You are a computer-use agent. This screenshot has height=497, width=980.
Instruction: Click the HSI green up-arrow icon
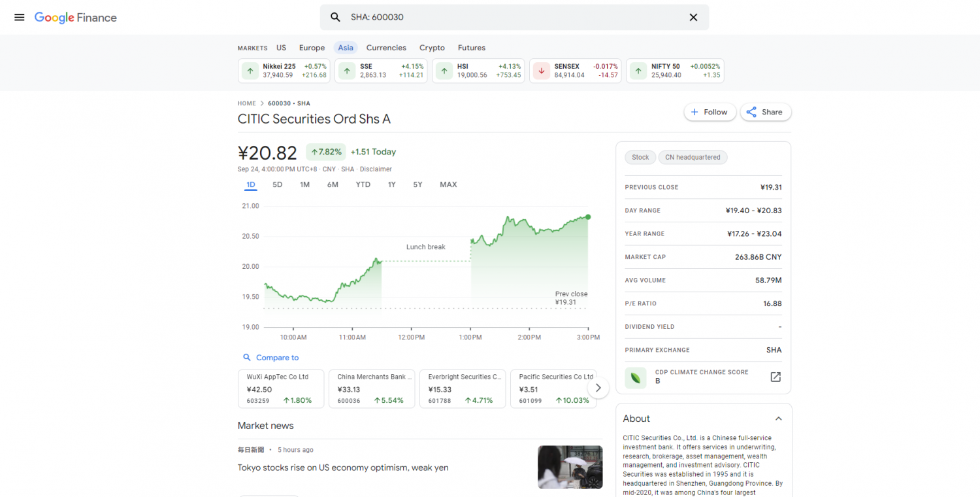pyautogui.click(x=444, y=71)
